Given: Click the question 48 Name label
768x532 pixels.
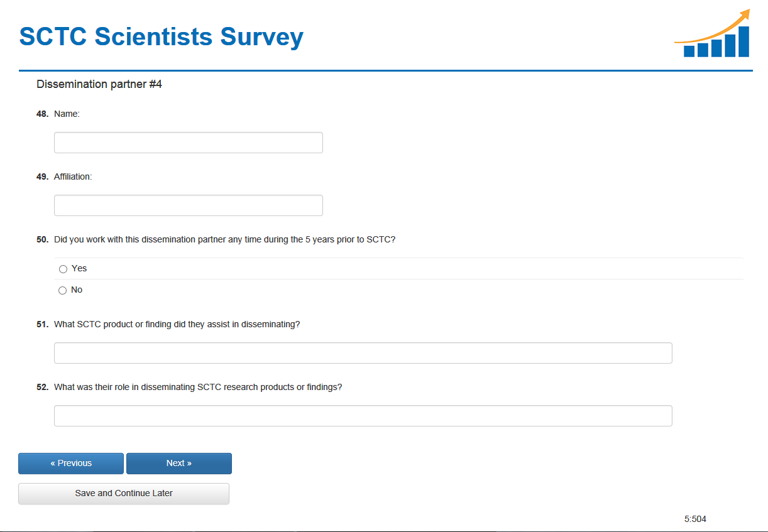Looking at the screenshot, I should tap(67, 114).
